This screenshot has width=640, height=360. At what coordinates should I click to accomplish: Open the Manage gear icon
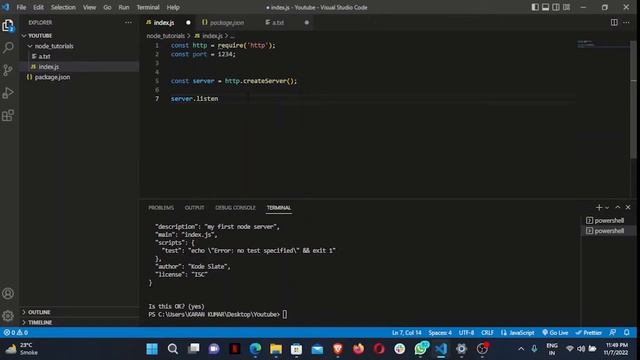[x=8, y=316]
